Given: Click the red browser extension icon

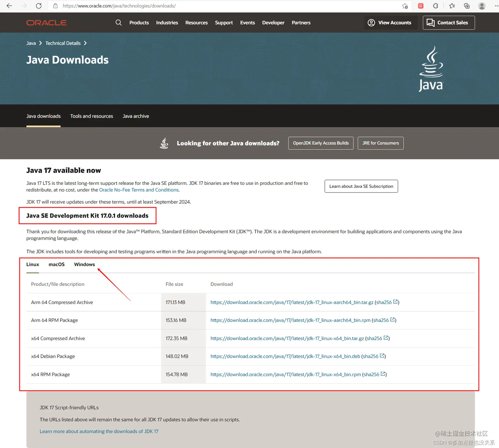Looking at the screenshot, I should tap(421, 6).
